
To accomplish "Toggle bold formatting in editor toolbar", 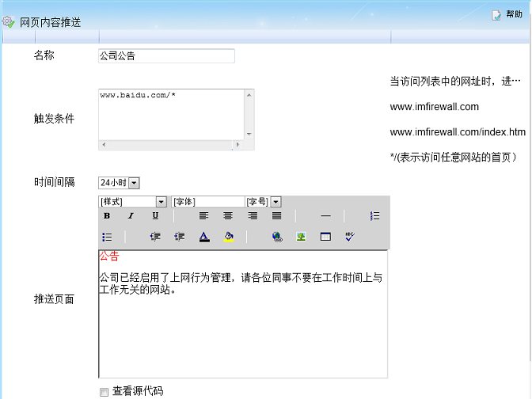I will click(x=107, y=216).
